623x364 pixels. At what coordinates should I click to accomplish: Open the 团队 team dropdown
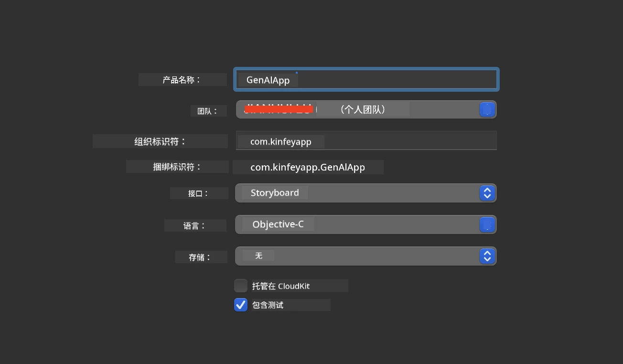click(x=366, y=109)
